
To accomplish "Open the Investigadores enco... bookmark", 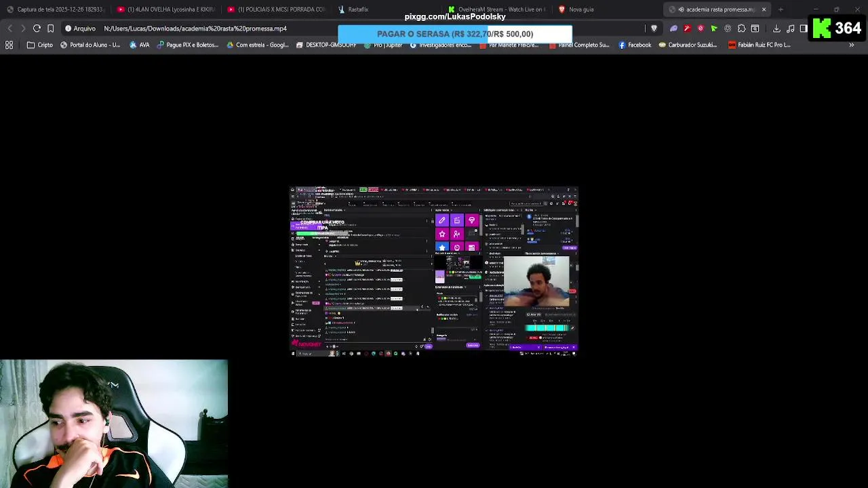I will 441,45.
